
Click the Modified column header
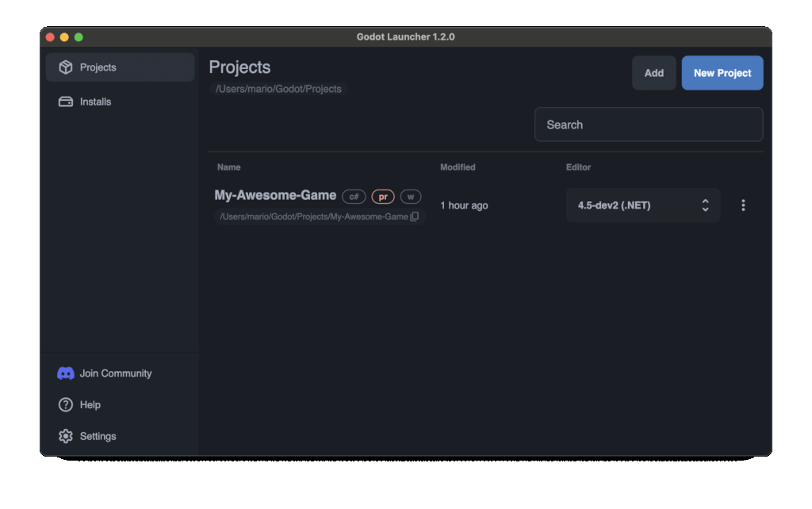tap(458, 167)
